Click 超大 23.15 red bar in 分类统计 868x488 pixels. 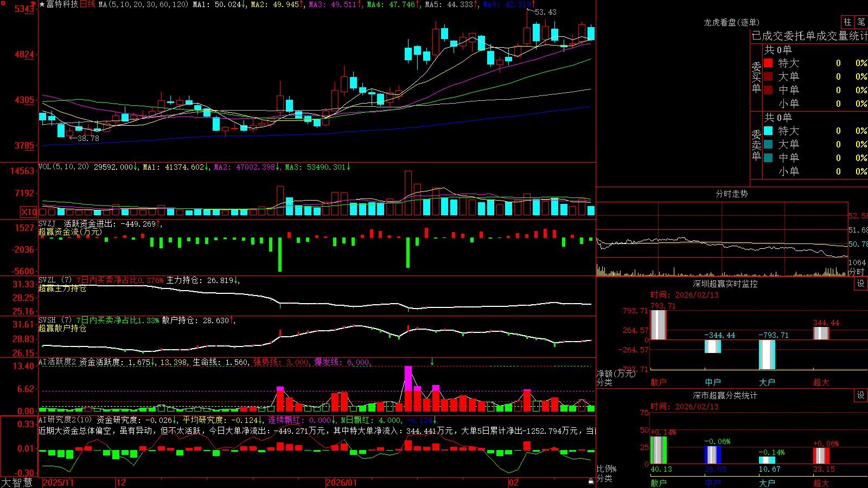(x=821, y=456)
